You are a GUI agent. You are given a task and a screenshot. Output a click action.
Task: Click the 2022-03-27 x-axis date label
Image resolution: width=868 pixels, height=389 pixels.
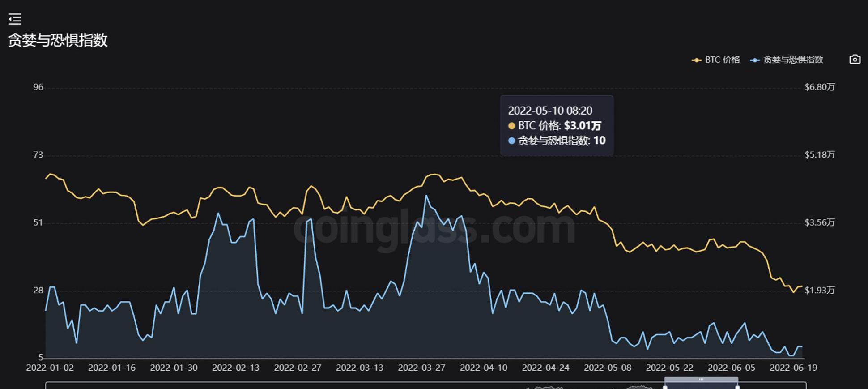click(x=421, y=368)
